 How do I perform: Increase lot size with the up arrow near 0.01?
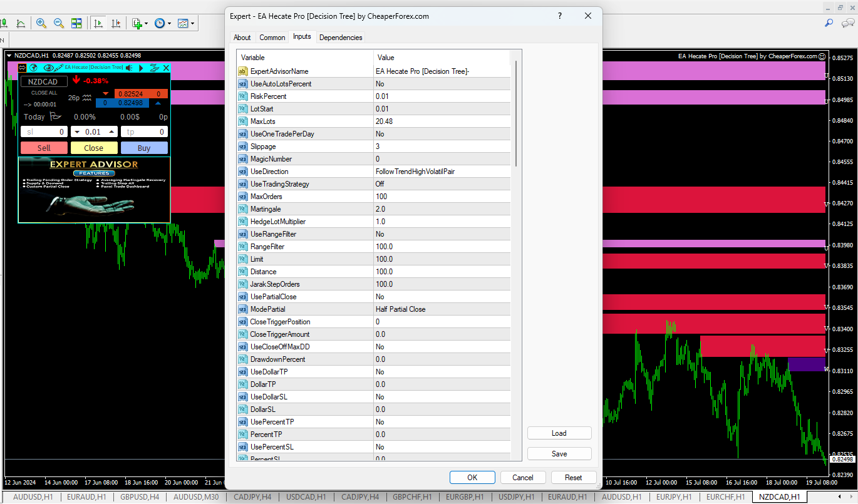112,132
